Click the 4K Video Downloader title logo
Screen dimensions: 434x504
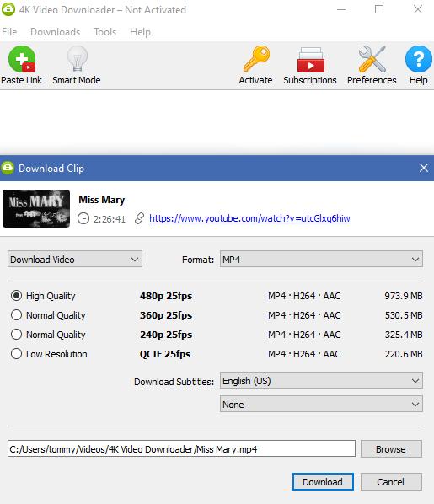point(8,9)
